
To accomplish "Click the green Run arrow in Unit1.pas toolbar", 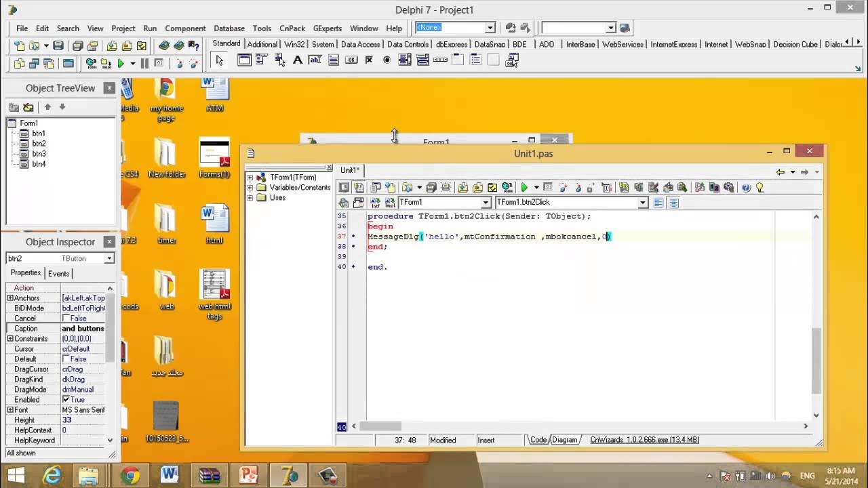I will 524,188.
